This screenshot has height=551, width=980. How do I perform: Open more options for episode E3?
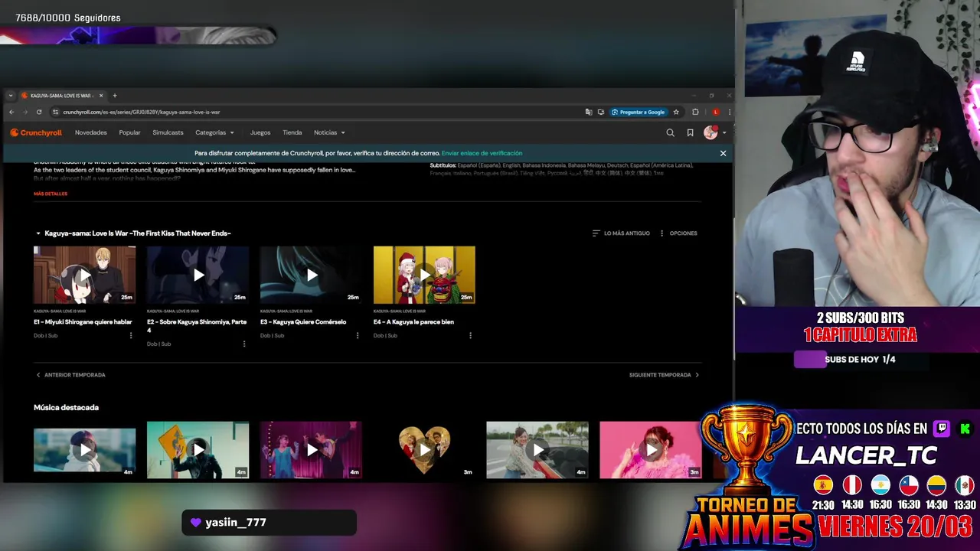[357, 335]
